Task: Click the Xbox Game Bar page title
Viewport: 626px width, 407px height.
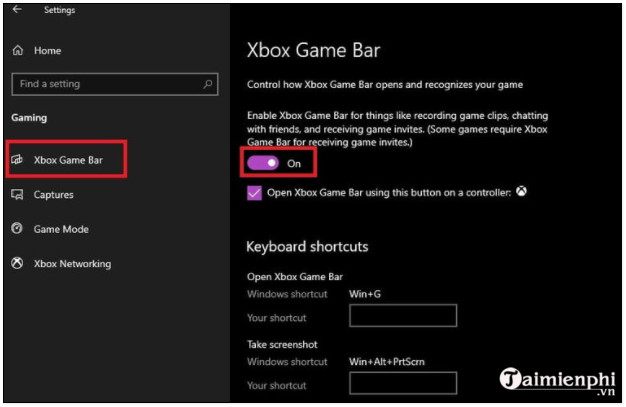Action: pyautogui.click(x=313, y=50)
